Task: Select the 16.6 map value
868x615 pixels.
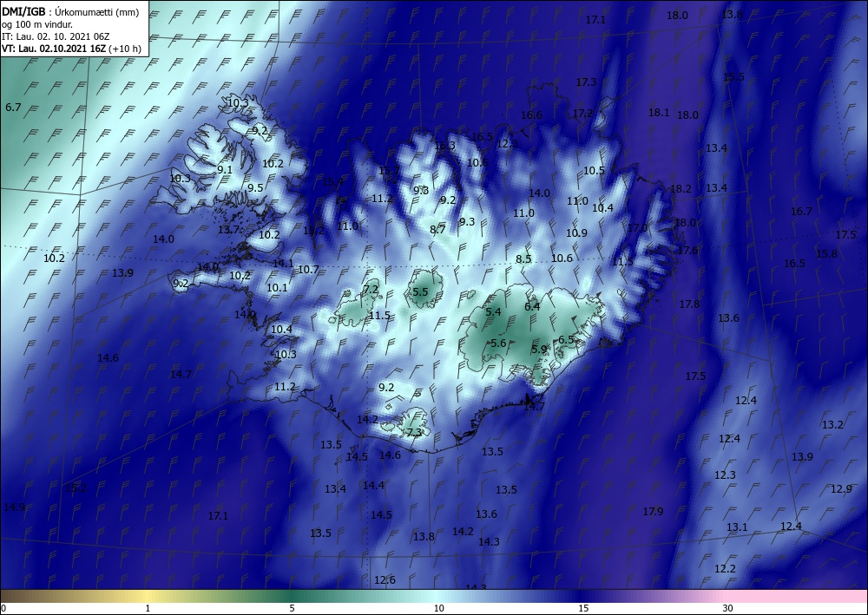Action: tap(531, 115)
